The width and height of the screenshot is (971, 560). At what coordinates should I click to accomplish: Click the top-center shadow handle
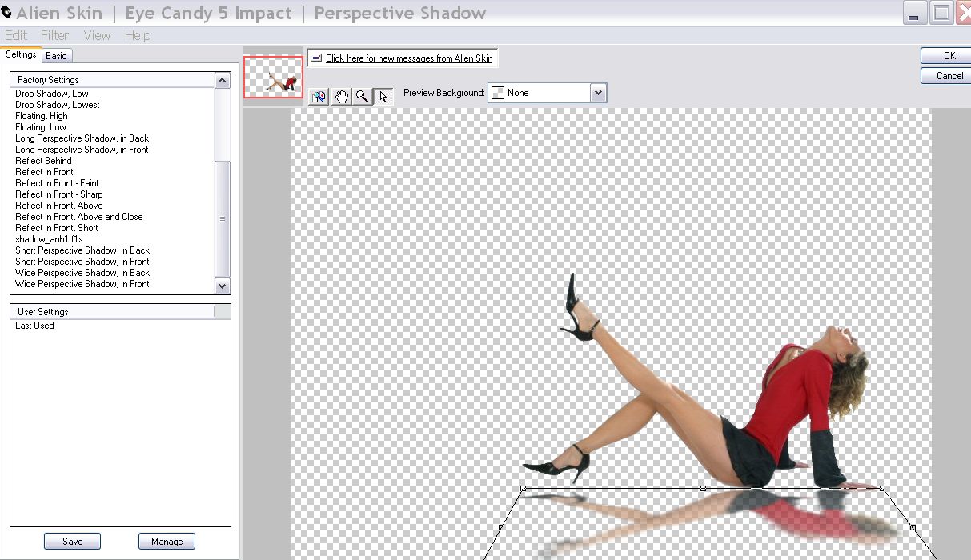pyautogui.click(x=703, y=488)
